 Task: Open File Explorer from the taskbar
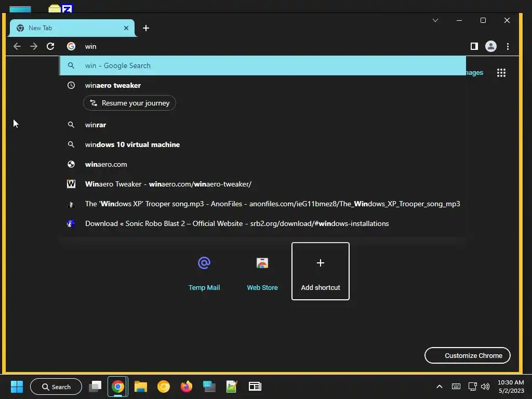pyautogui.click(x=140, y=387)
